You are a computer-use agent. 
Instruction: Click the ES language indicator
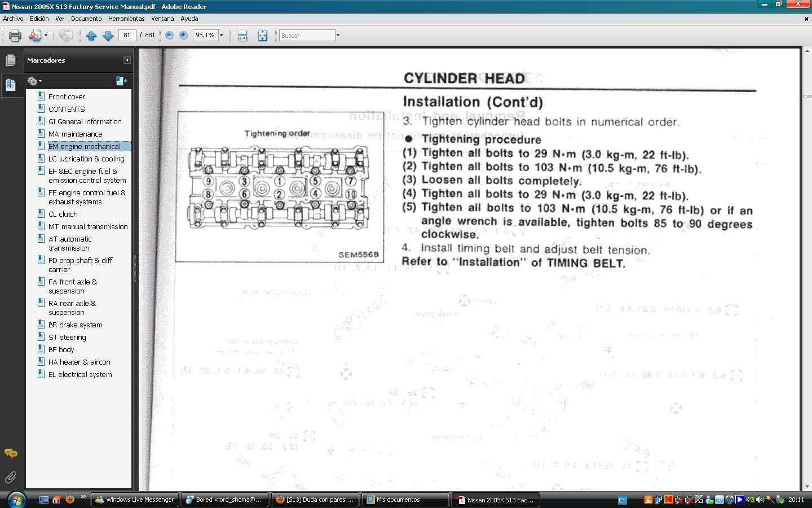click(x=622, y=500)
